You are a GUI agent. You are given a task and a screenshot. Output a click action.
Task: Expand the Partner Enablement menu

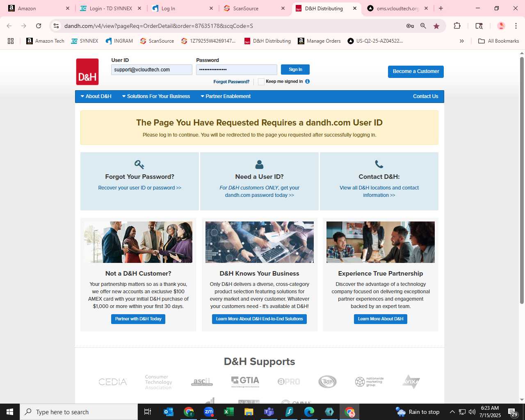(x=226, y=96)
